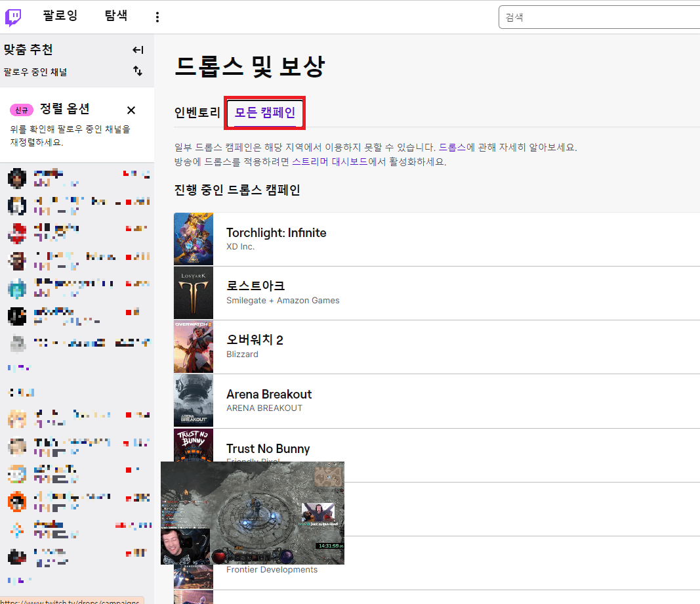Collapse the followed channels sidebar
Image resolution: width=700 pixels, height=604 pixels.
[137, 49]
